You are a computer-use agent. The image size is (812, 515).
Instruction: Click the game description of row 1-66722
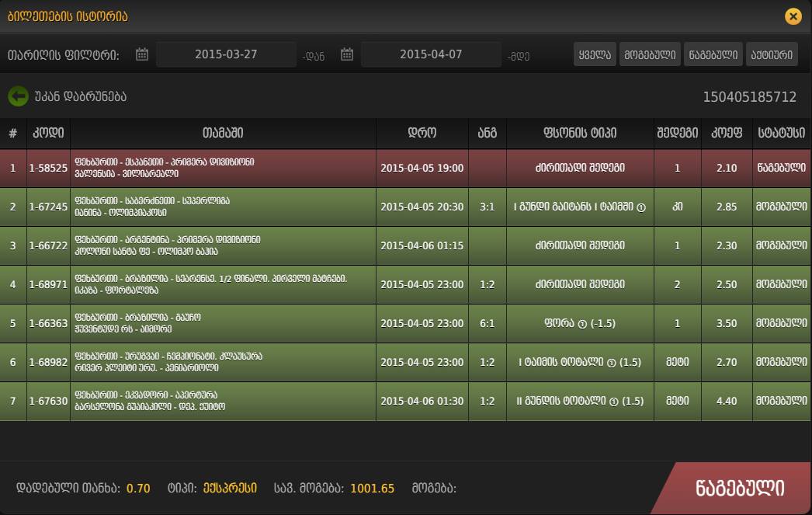pyautogui.click(x=168, y=245)
